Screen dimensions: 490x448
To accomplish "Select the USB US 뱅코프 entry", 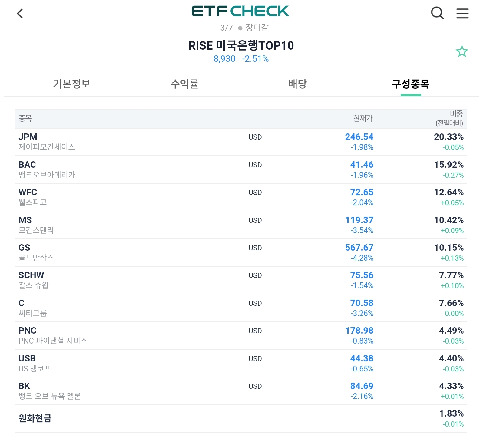I will (241, 364).
